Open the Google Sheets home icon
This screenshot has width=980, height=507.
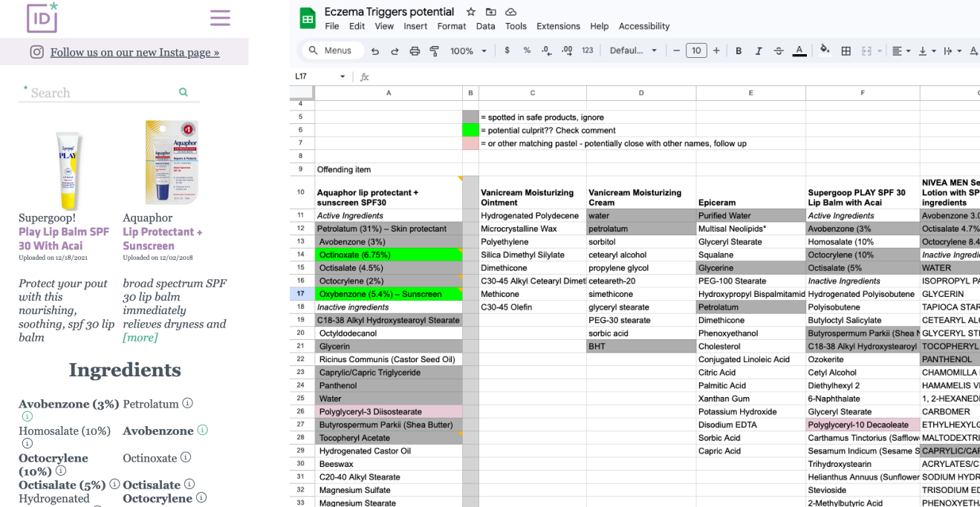pyautogui.click(x=308, y=19)
